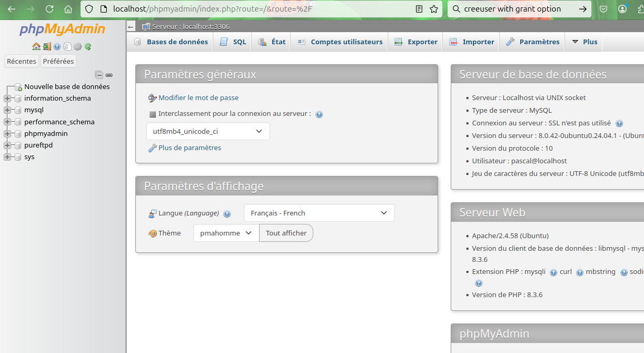Open phpMyAdmin help via the question mark icon
The height and width of the screenshot is (353, 644).
pos(56,47)
